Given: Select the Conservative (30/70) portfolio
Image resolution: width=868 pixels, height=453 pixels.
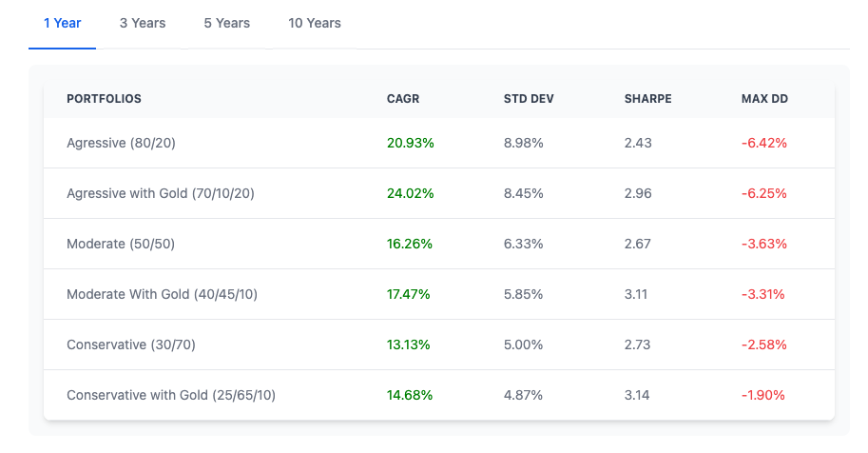Looking at the screenshot, I should click(130, 345).
